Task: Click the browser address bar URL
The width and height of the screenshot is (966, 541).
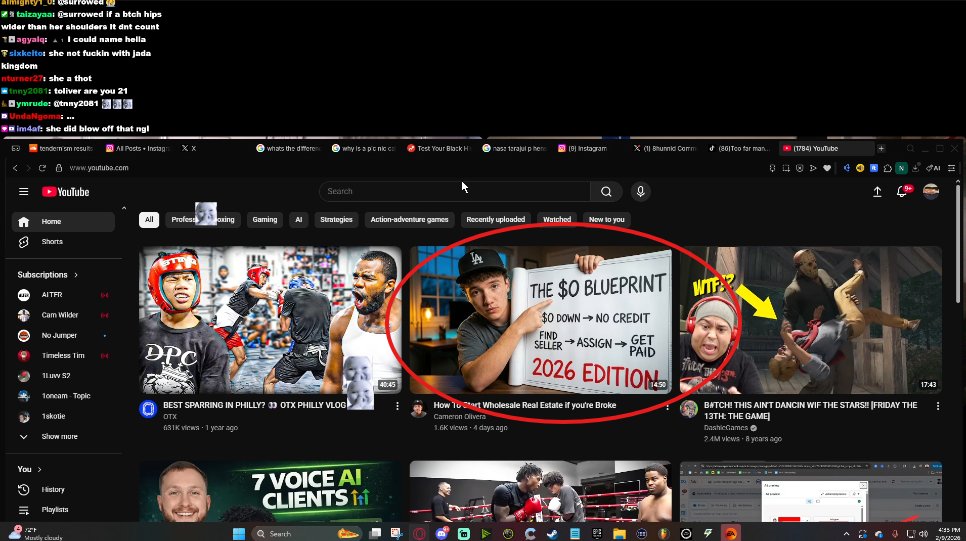Action: coord(99,168)
